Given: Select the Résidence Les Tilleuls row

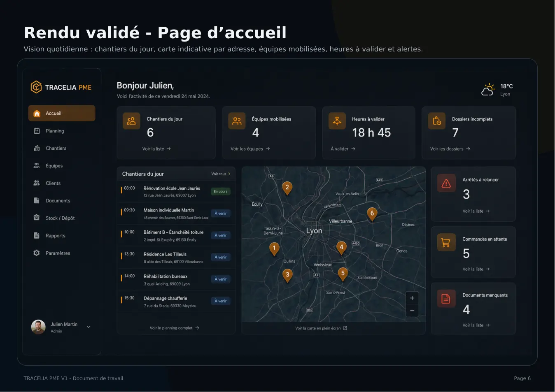Looking at the screenshot, I should tap(176, 257).
